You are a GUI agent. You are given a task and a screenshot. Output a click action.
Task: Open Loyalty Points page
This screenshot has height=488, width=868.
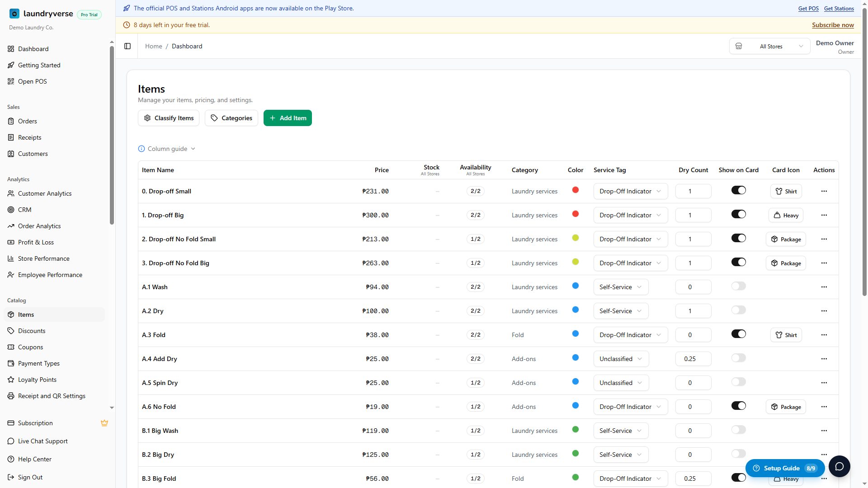[x=54, y=380]
